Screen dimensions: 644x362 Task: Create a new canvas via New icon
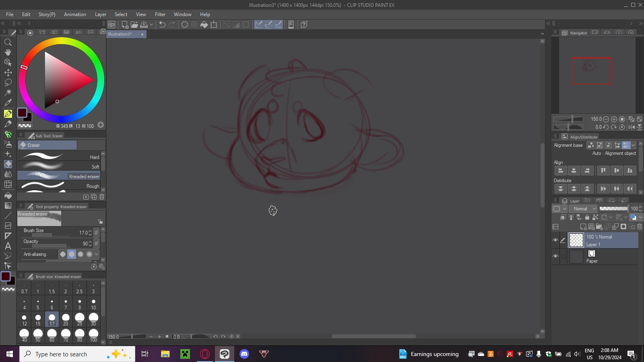(x=125, y=25)
